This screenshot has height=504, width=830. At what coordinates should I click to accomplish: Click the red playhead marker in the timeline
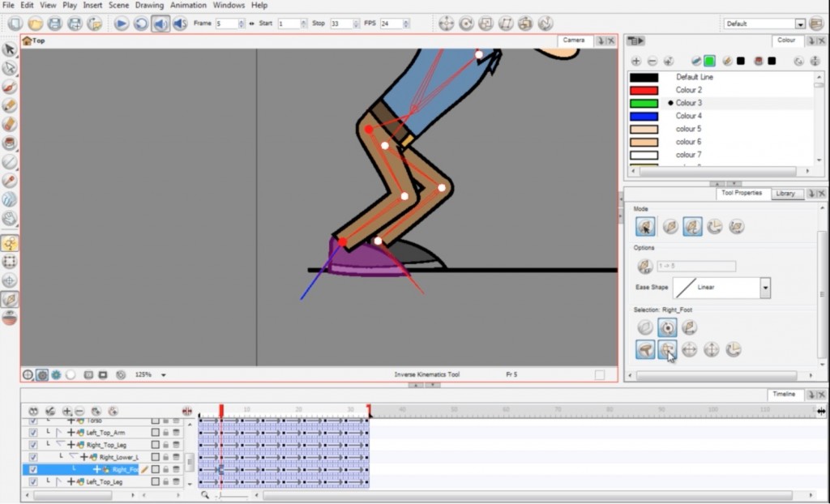coord(221,411)
